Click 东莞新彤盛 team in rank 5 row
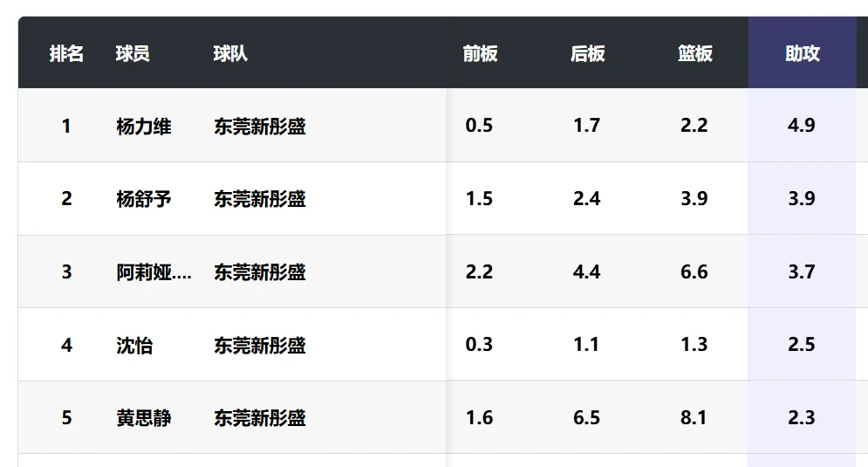 coord(260,418)
